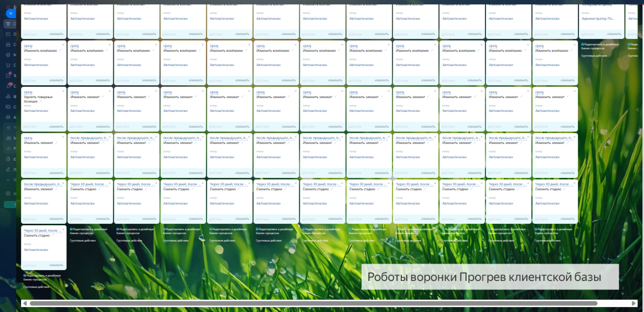
Task: Remove the bottom-row 'Сменить стадию' robot via X
Action: click(x=63, y=229)
